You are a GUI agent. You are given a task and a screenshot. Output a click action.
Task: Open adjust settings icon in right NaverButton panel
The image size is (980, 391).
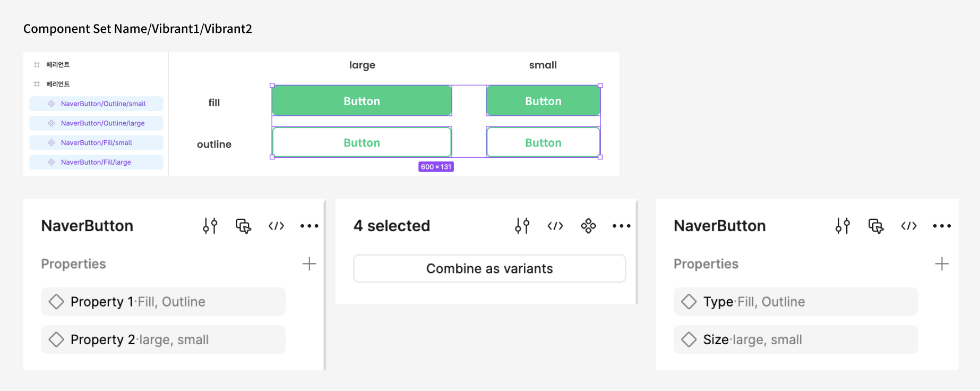pyautogui.click(x=843, y=226)
